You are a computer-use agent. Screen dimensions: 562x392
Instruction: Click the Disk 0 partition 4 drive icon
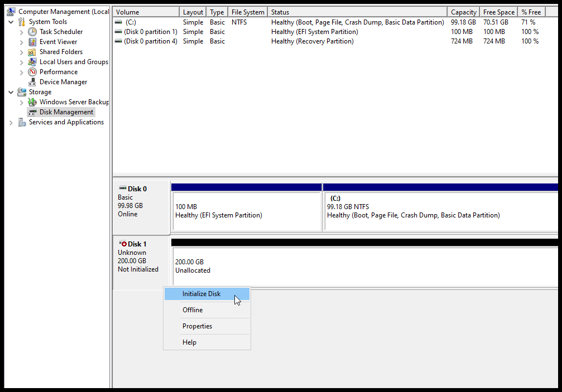tap(118, 41)
